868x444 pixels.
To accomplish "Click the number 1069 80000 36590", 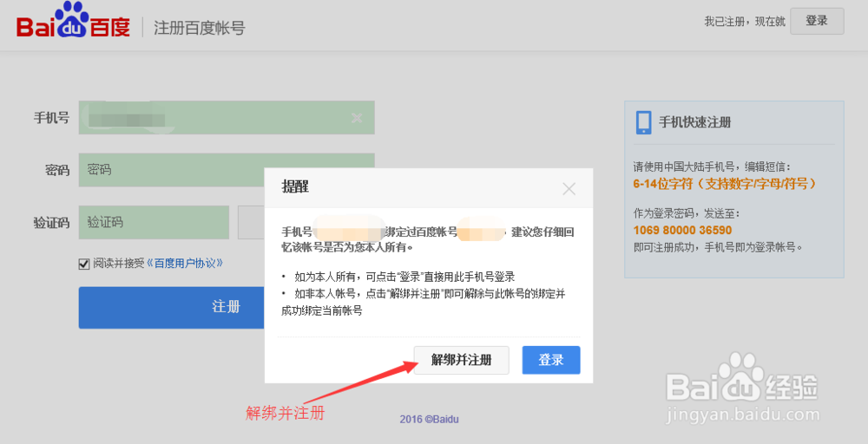I will click(x=682, y=230).
